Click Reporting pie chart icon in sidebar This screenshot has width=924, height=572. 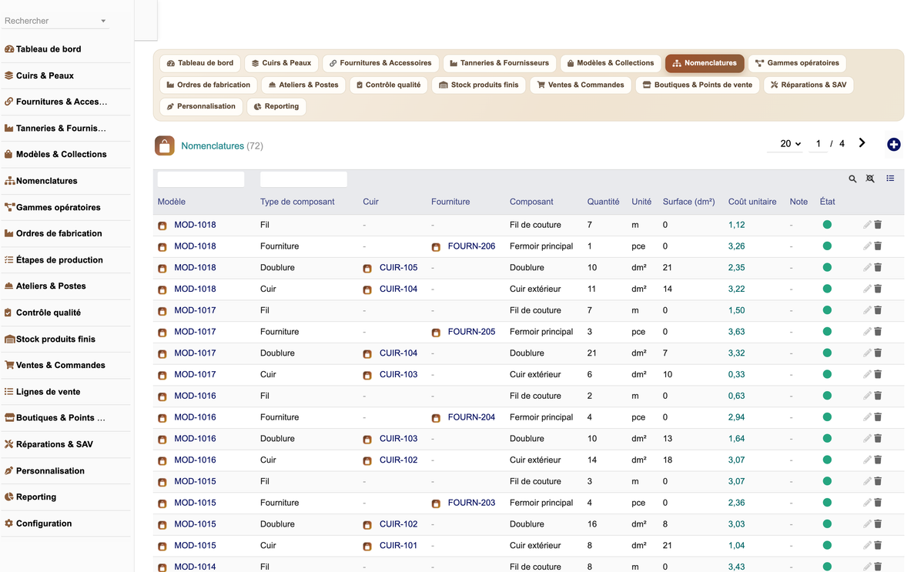[x=9, y=497]
